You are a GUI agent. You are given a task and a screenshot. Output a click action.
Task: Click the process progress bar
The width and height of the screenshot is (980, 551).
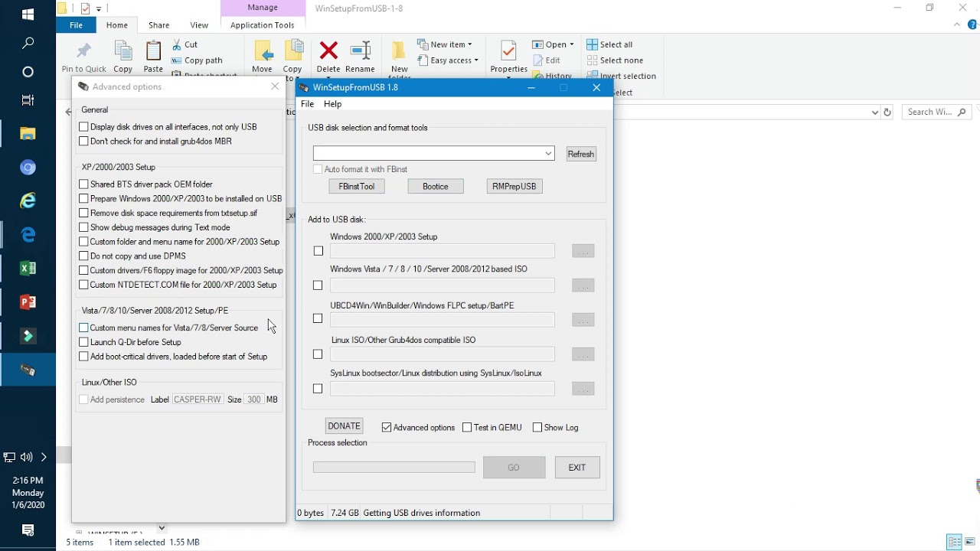coord(394,468)
